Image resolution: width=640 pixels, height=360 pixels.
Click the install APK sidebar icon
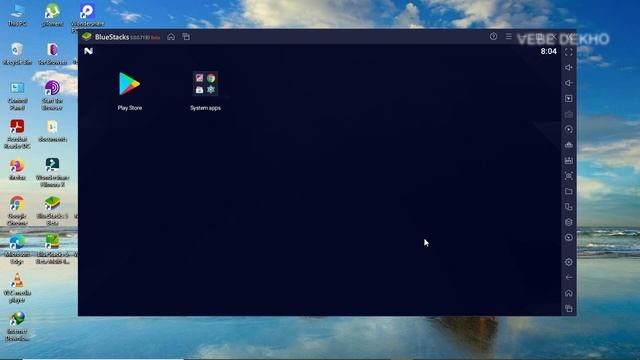click(569, 145)
